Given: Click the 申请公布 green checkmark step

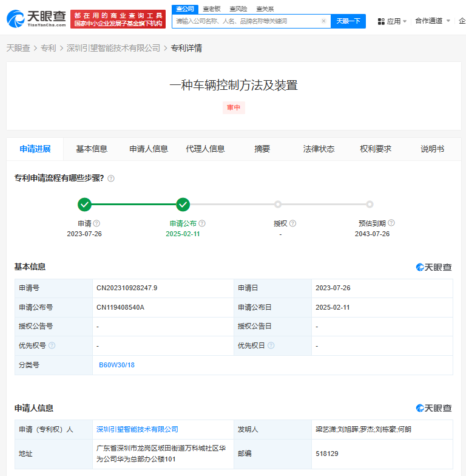Looking at the screenshot, I should point(183,205).
